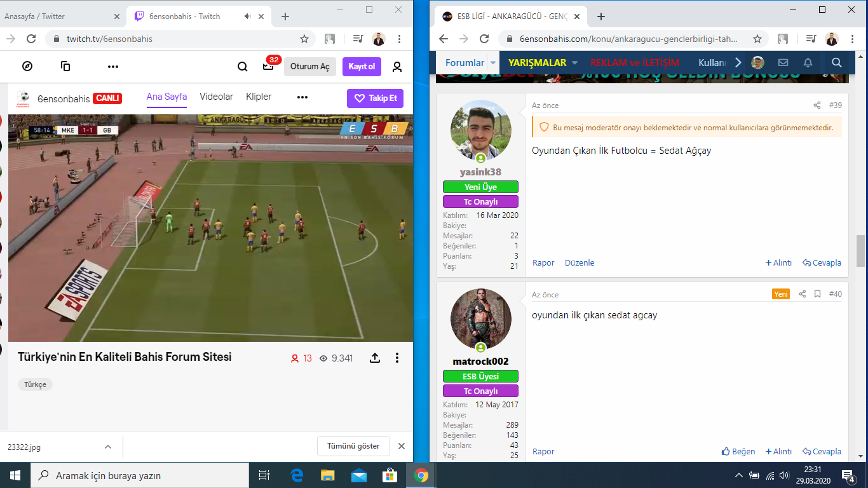Open the channel tabs three-dots overflow
This screenshot has width=868, height=488.
pyautogui.click(x=302, y=97)
